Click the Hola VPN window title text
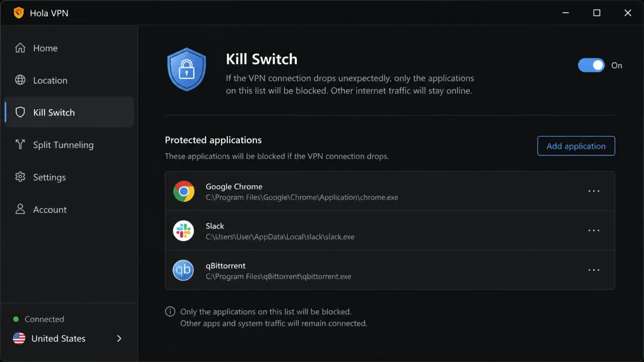 click(x=49, y=13)
